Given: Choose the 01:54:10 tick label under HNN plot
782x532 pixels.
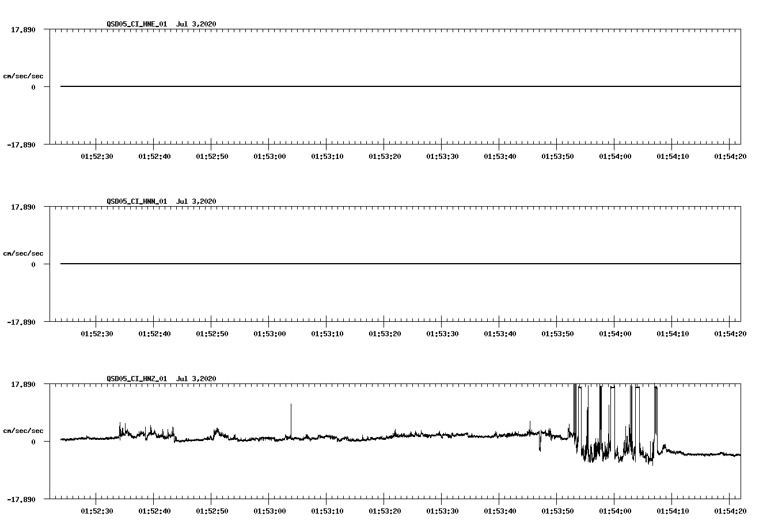Looking at the screenshot, I should tap(673, 333).
